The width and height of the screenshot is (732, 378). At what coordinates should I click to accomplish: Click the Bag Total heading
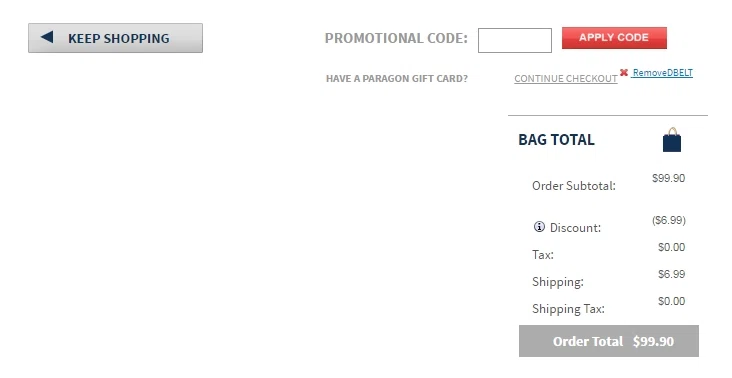point(556,140)
